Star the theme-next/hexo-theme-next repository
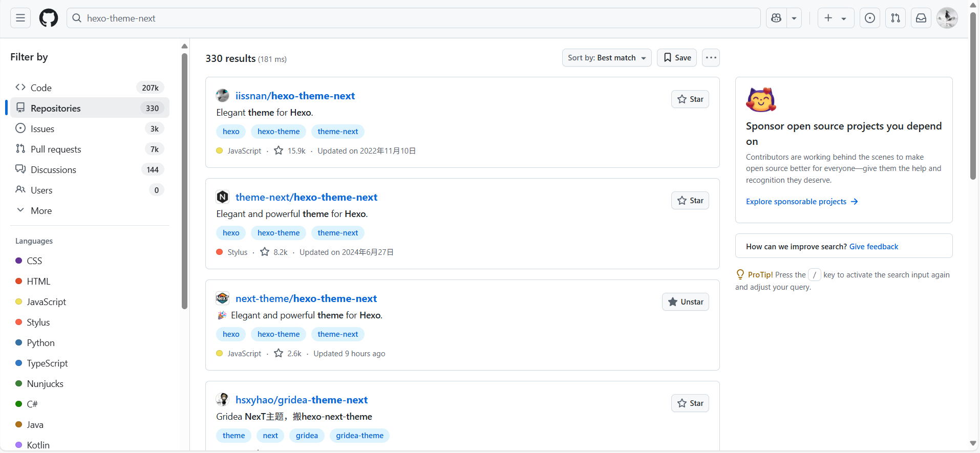The height and width of the screenshot is (453, 980). pos(690,201)
